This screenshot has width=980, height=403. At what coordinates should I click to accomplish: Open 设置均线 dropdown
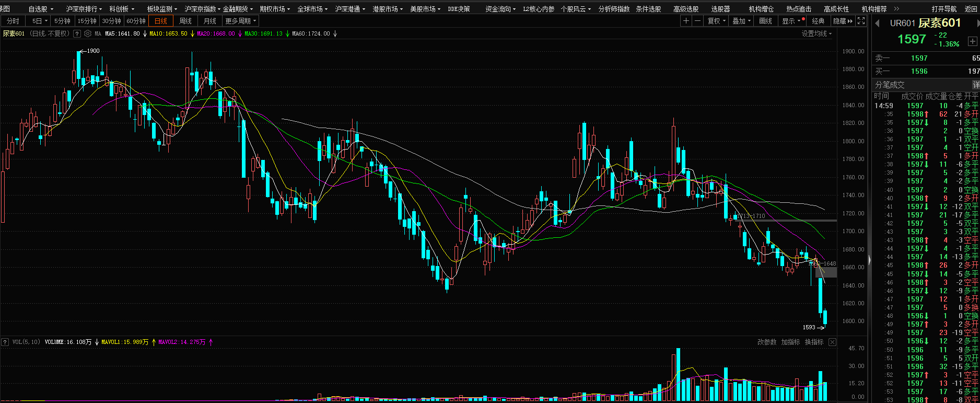(x=816, y=33)
